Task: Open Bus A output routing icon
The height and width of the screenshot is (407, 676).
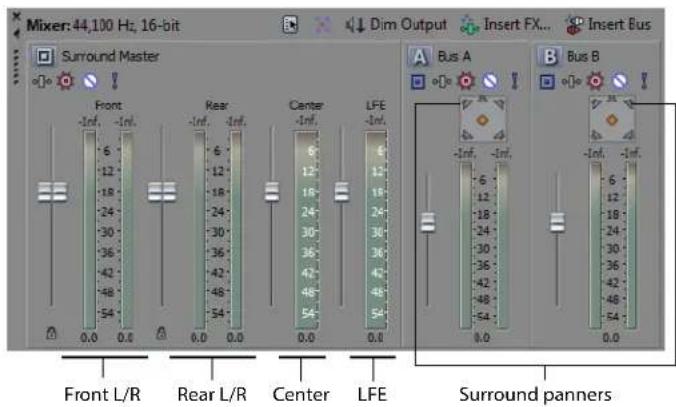Action: click(418, 81)
